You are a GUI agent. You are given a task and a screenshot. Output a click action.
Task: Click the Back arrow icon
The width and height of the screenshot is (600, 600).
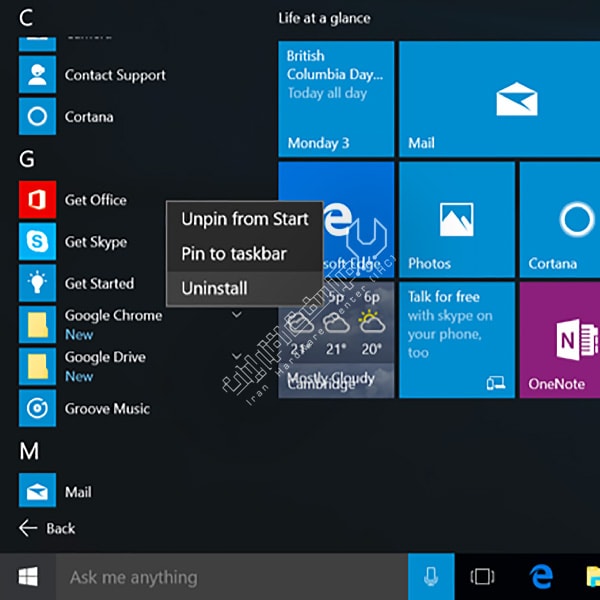[28, 528]
